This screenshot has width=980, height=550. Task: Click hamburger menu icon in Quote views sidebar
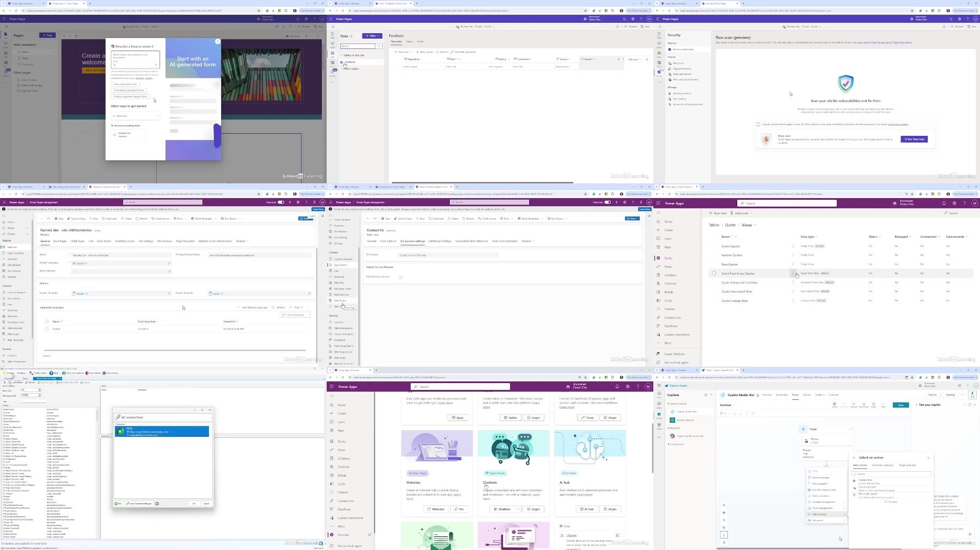[x=658, y=213]
